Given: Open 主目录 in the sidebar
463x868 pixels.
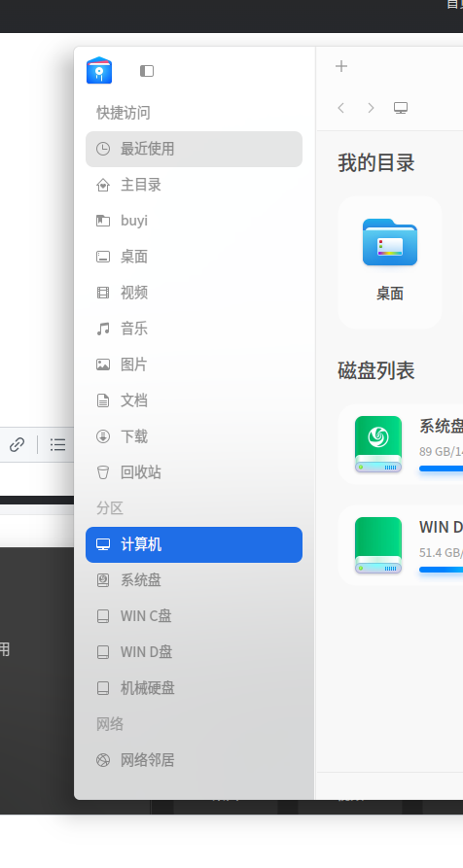Looking at the screenshot, I should (194, 185).
